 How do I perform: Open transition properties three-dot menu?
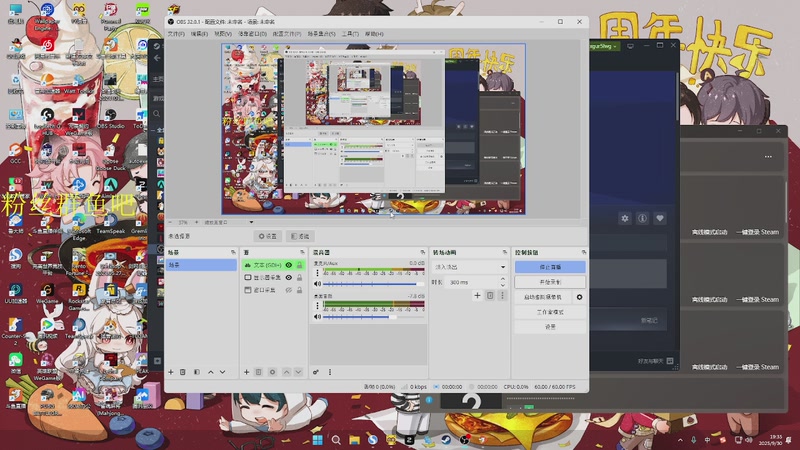pos(502,295)
